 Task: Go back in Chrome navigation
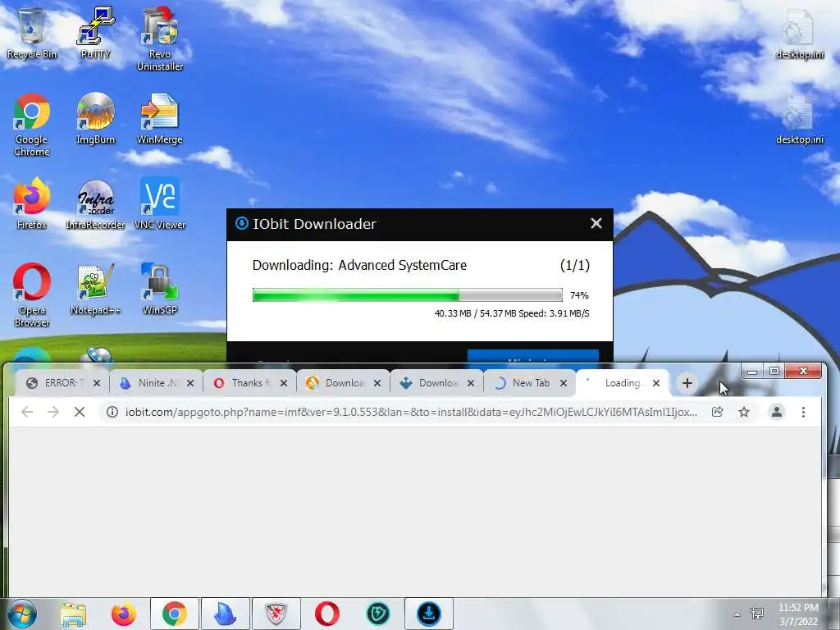click(27, 412)
